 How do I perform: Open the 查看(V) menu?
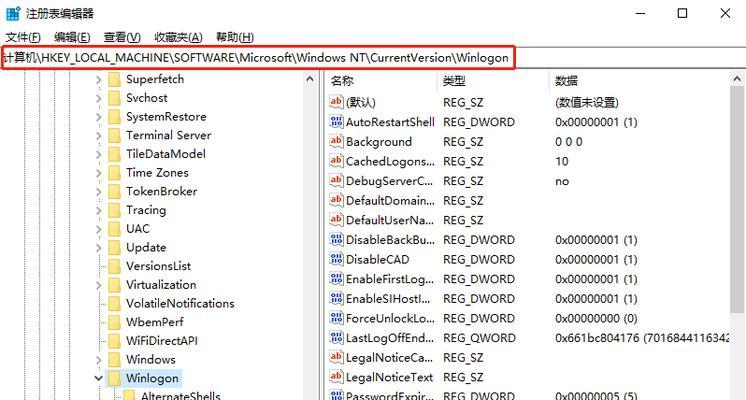122,37
